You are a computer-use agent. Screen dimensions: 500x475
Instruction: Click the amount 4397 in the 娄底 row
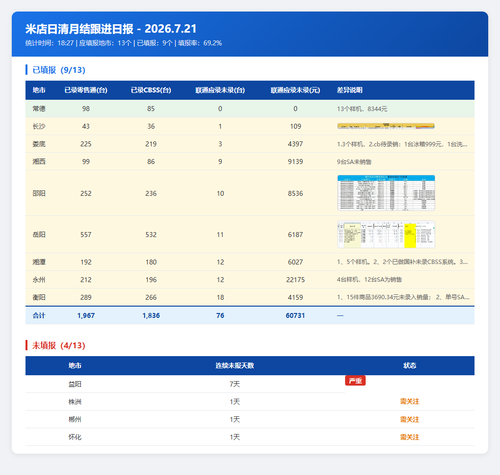[x=295, y=144]
